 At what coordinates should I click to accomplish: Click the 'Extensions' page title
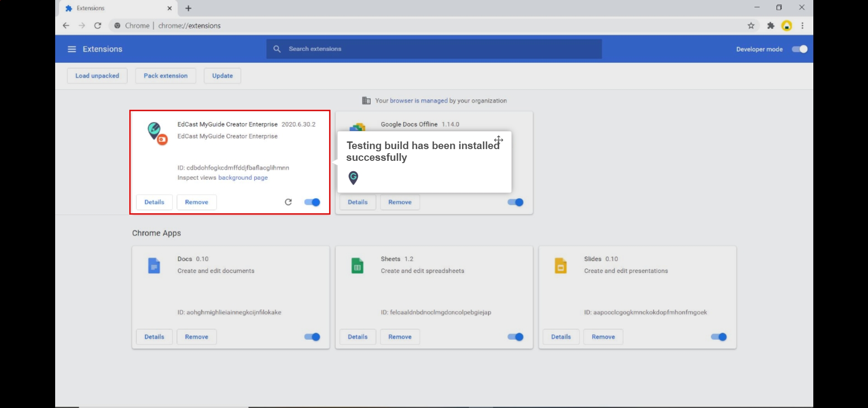click(x=102, y=49)
